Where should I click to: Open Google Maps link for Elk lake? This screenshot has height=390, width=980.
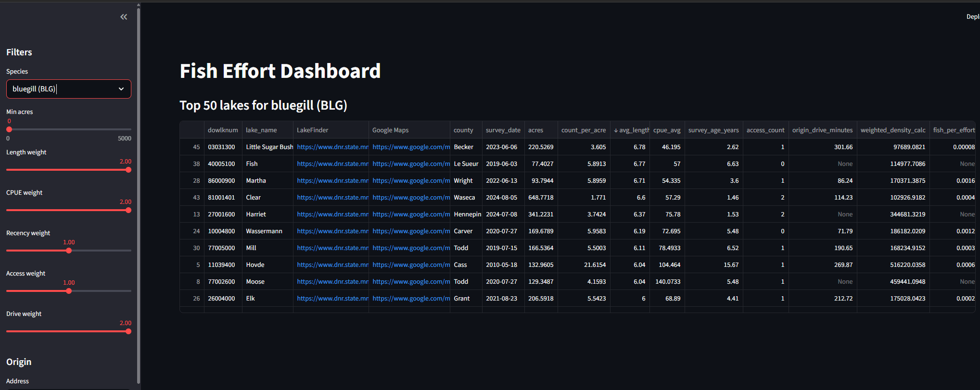(x=410, y=299)
